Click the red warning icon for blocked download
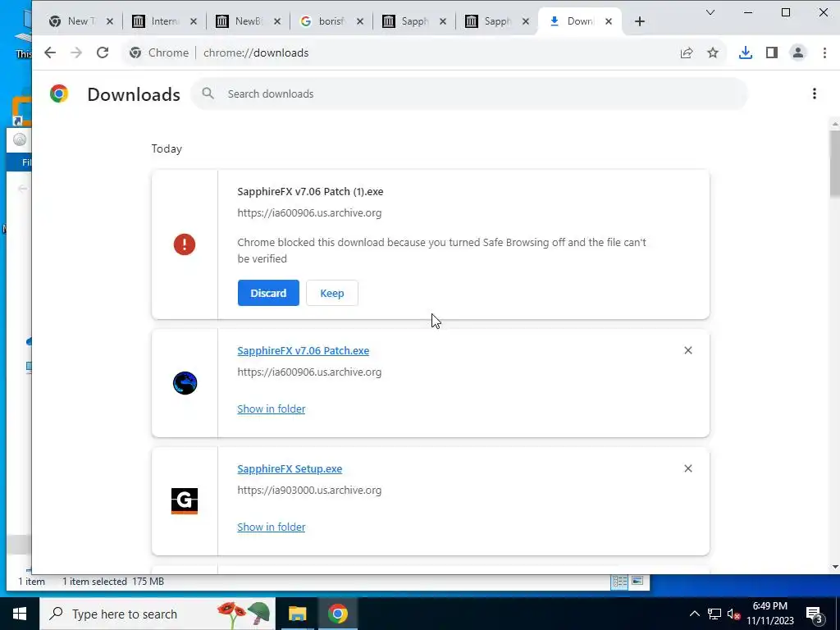This screenshot has width=840, height=630. click(x=185, y=244)
